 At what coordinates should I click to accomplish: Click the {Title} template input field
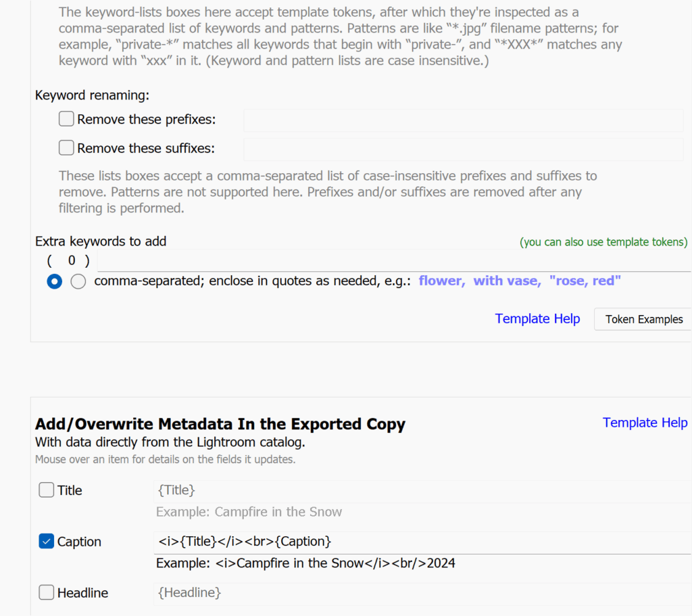pyautogui.click(x=419, y=491)
